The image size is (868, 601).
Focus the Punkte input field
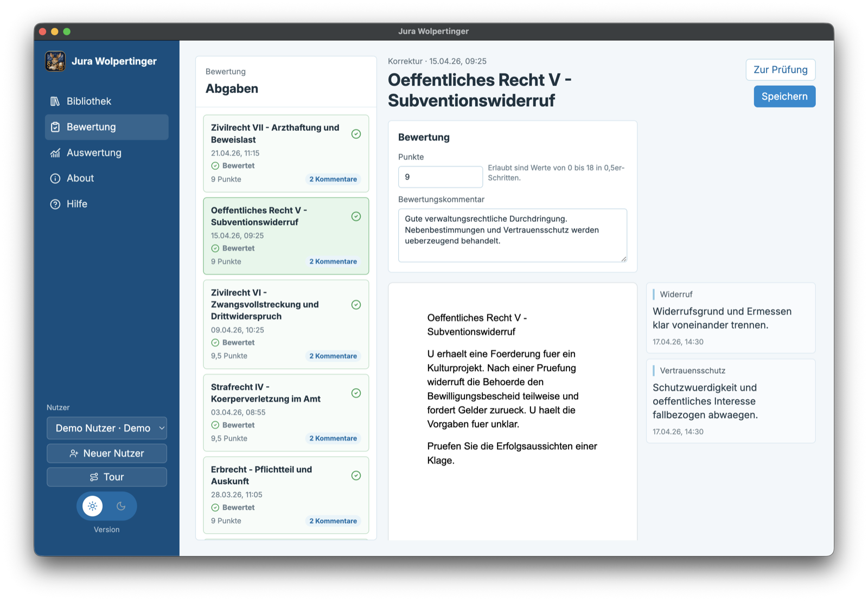click(441, 177)
